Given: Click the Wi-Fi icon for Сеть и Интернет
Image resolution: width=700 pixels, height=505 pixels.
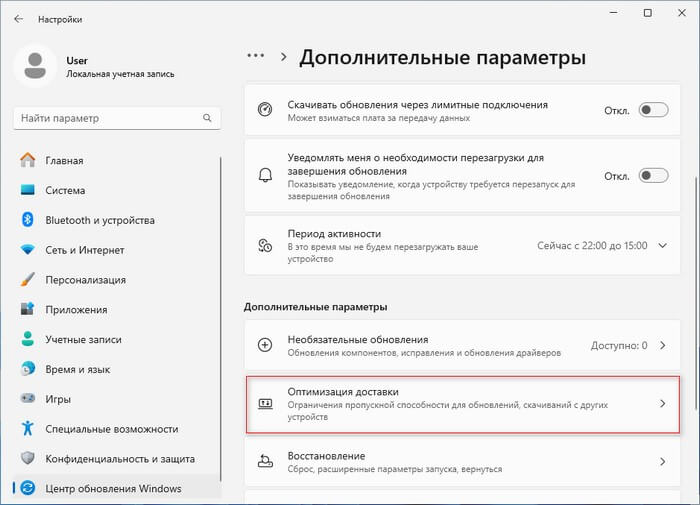Looking at the screenshot, I should click(28, 250).
